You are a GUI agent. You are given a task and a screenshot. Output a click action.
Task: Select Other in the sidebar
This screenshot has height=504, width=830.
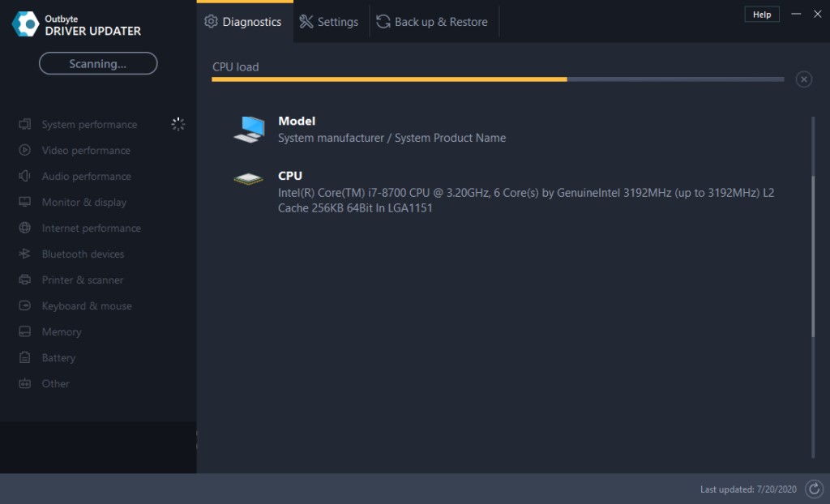[x=56, y=384]
